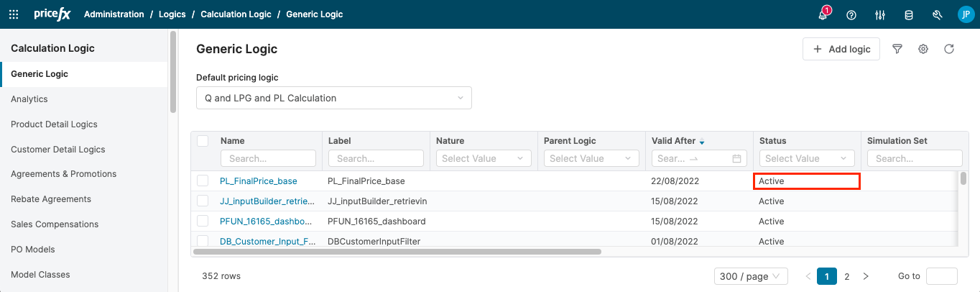Select Rebate Agreements in sidebar
980x292 pixels.
pos(51,199)
